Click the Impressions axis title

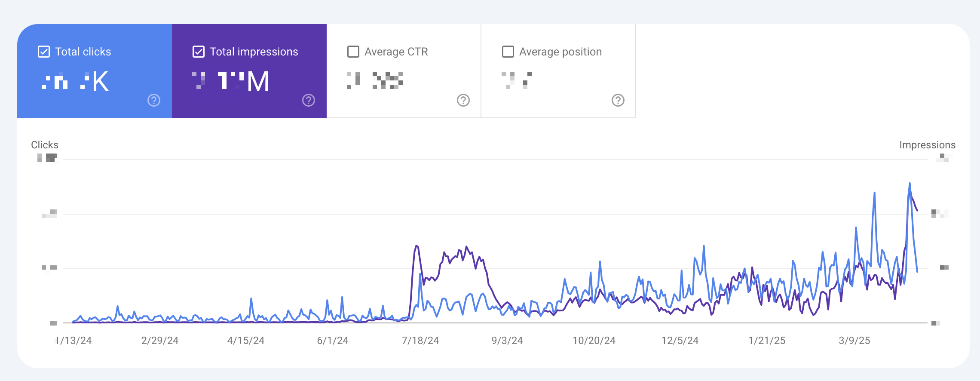pos(927,145)
